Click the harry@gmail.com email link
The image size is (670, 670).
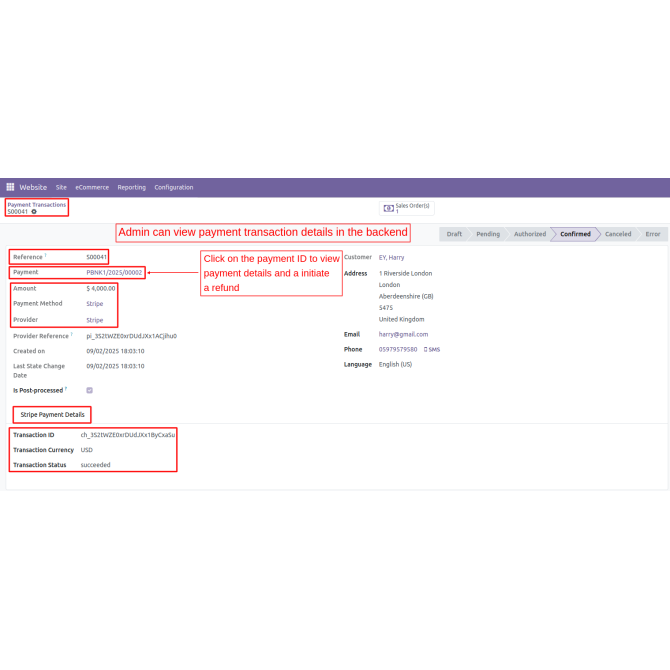pyautogui.click(x=403, y=334)
